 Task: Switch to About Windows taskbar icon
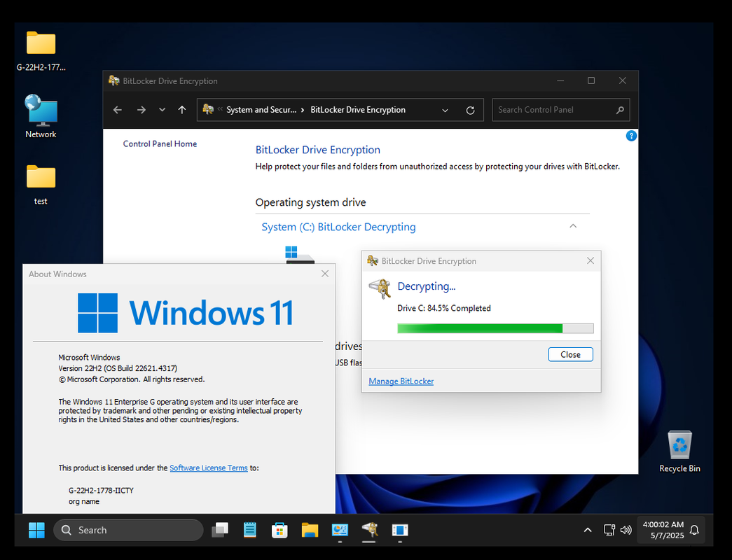point(399,530)
